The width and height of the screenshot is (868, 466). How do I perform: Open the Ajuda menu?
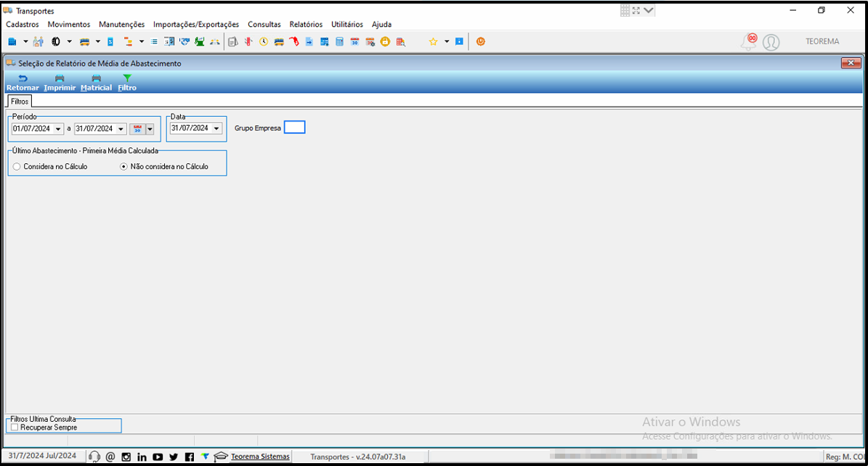click(381, 25)
